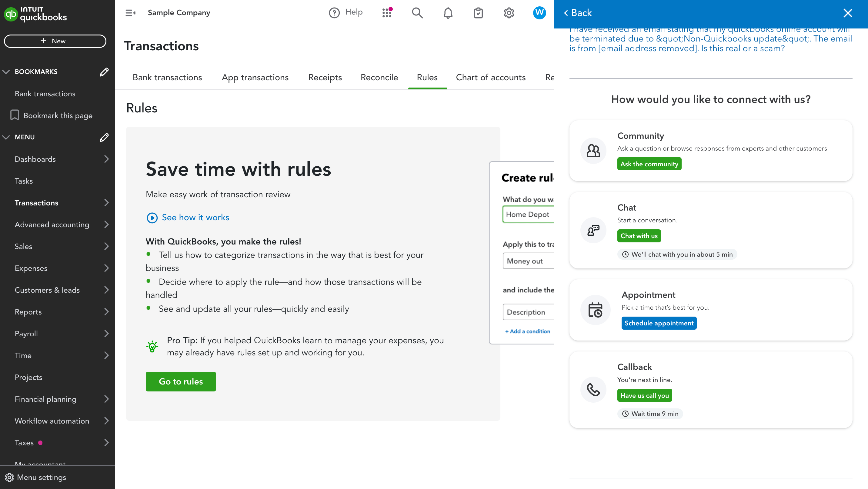Open the Chart of accounts tab
Image resolution: width=868 pixels, height=489 pixels.
[x=490, y=78]
